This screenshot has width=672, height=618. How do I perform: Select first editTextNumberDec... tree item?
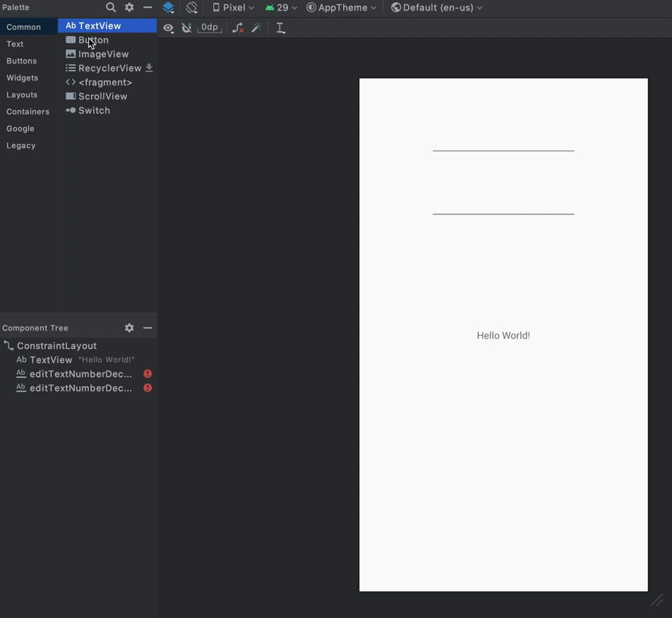point(78,374)
